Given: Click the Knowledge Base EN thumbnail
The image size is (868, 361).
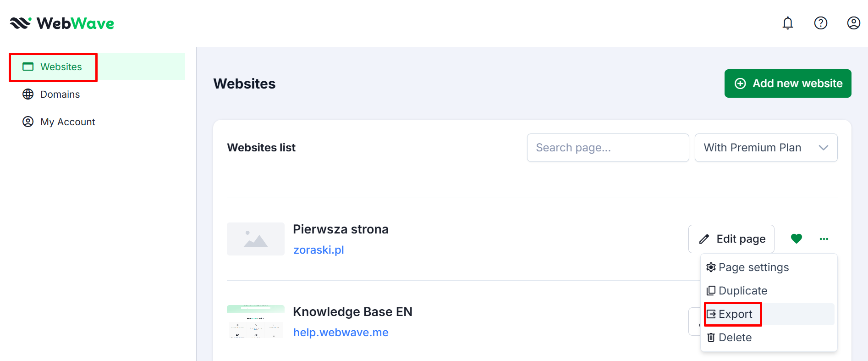Looking at the screenshot, I should pos(255,322).
